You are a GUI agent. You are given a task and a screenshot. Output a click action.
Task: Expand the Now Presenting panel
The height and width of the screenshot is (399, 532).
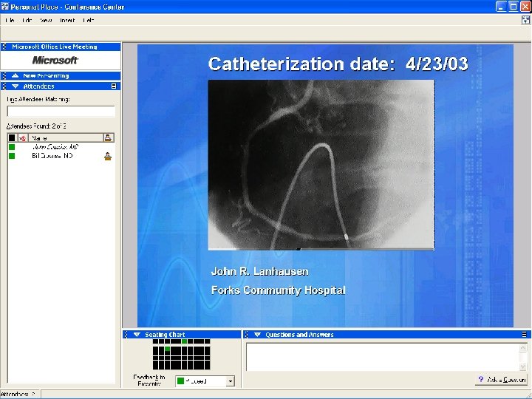(15, 75)
